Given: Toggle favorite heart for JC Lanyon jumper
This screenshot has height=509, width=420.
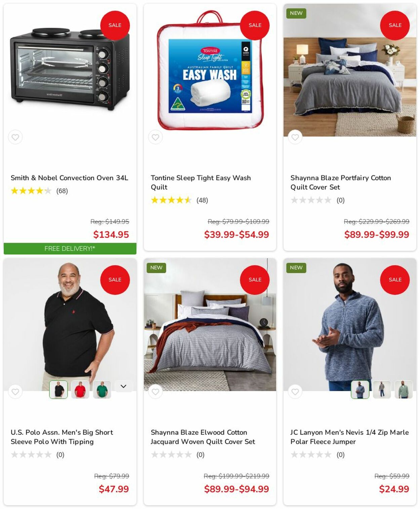Looking at the screenshot, I should 295,392.
